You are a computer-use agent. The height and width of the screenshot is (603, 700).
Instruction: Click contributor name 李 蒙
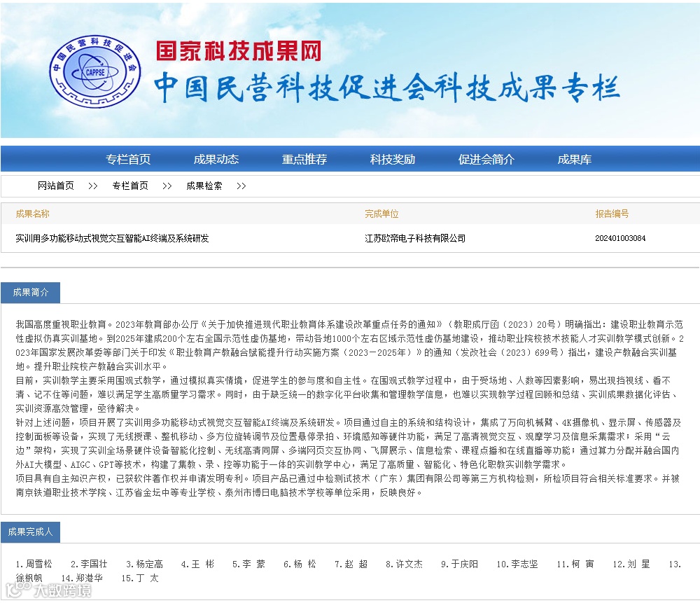pos(254,564)
